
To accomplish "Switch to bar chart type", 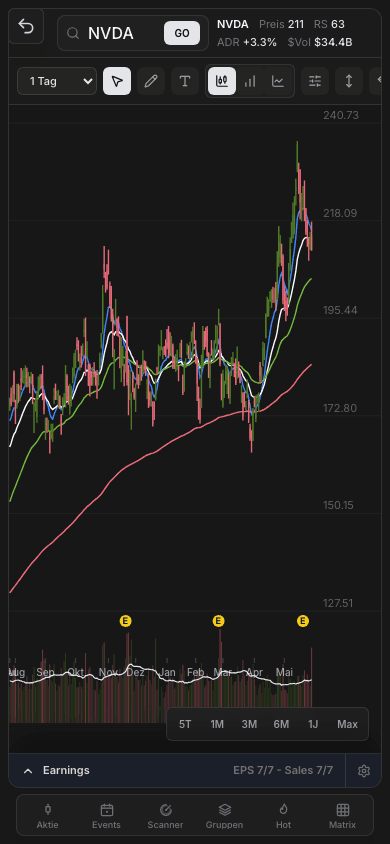I will pos(250,81).
